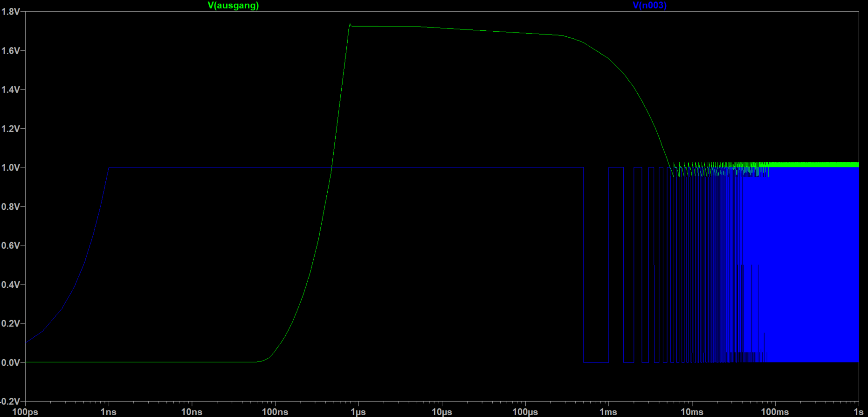Click the 100ns time axis label
Image resolution: width=868 pixels, height=417 pixels.
click(275, 412)
